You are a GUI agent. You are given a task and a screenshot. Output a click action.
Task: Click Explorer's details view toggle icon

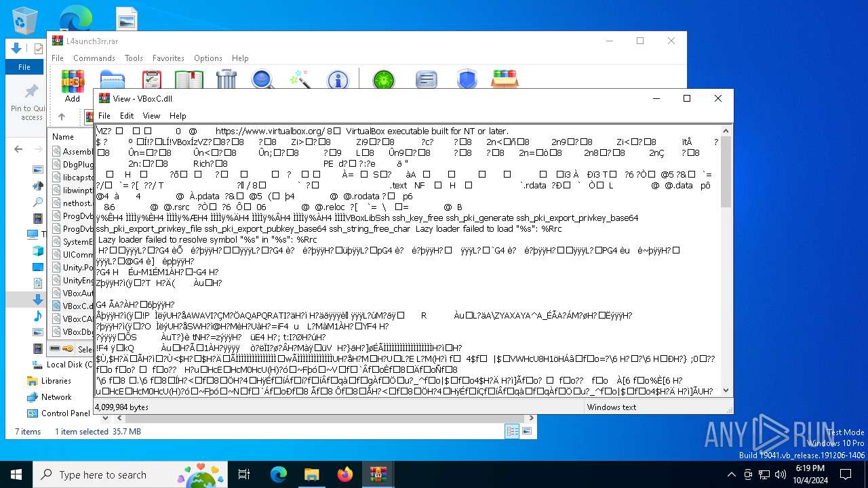point(512,431)
